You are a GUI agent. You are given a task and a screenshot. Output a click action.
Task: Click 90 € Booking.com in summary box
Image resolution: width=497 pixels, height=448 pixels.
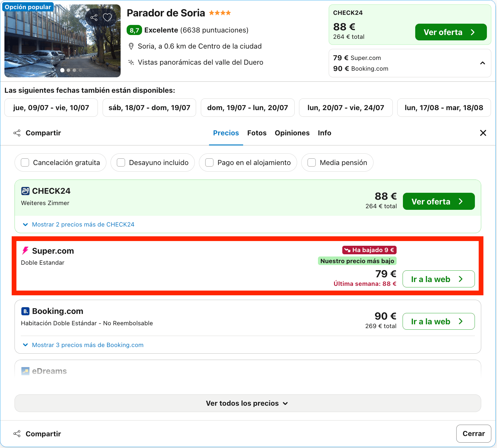361,68
